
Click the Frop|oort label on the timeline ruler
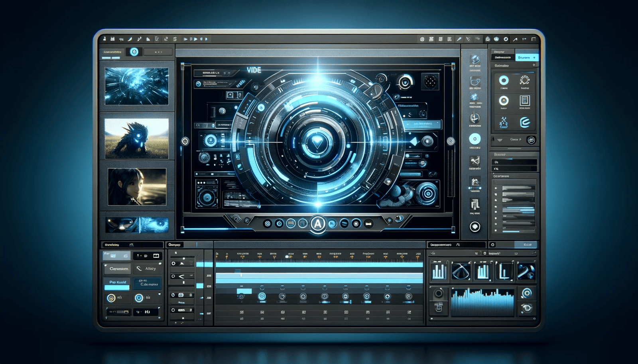[x=368, y=254]
